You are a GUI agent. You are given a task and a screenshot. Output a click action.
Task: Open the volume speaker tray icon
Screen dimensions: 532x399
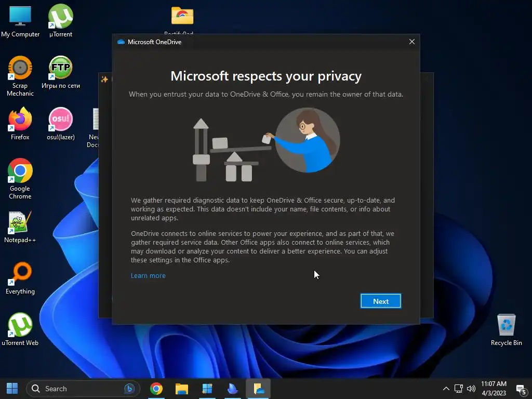471,389
